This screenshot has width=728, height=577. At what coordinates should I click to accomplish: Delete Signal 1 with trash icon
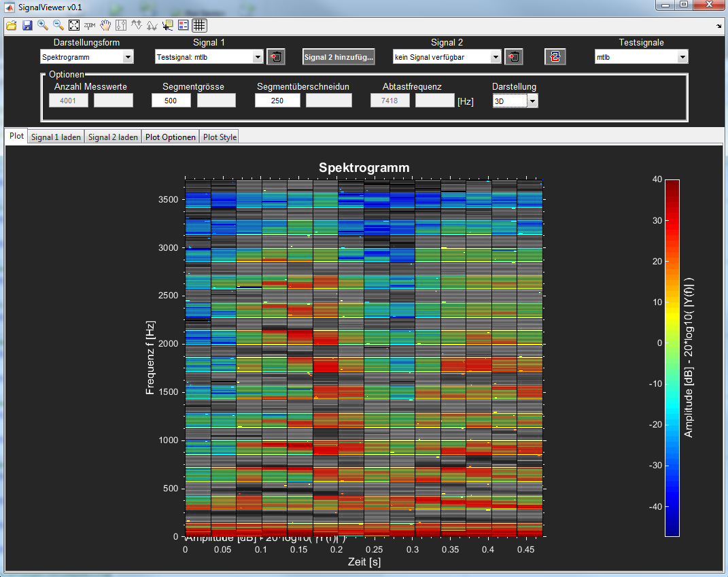[x=276, y=57]
